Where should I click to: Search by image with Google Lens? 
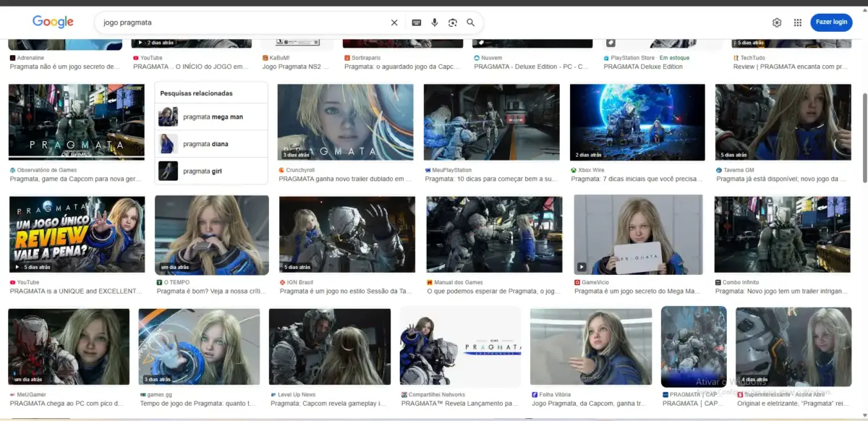[453, 22]
